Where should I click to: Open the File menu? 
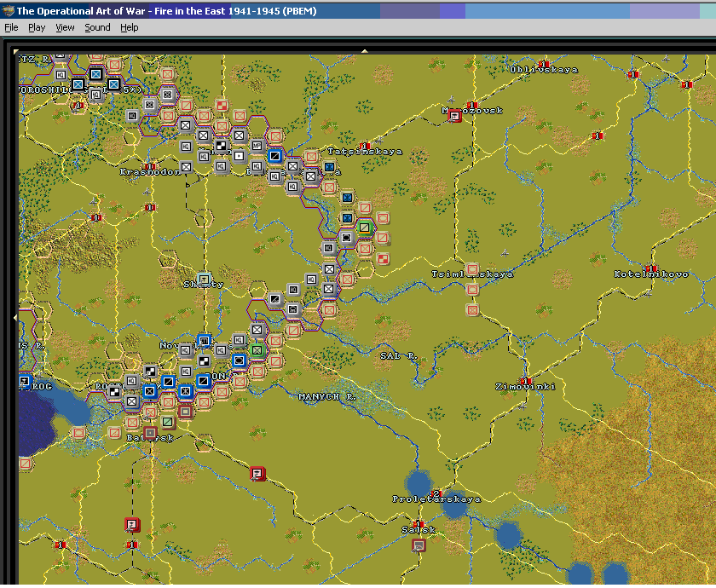point(11,27)
